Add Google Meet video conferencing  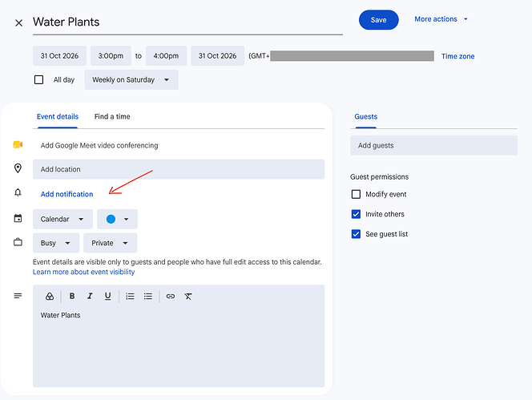point(99,145)
